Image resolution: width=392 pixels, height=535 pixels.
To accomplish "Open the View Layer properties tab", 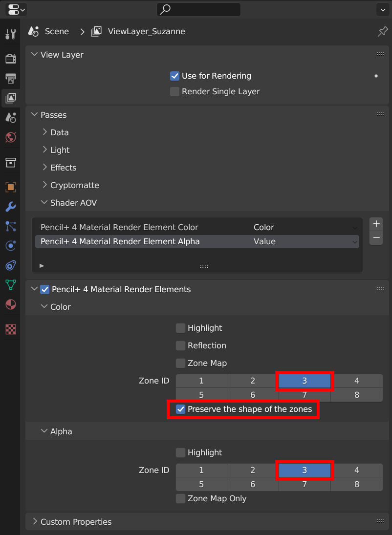I will click(x=11, y=98).
